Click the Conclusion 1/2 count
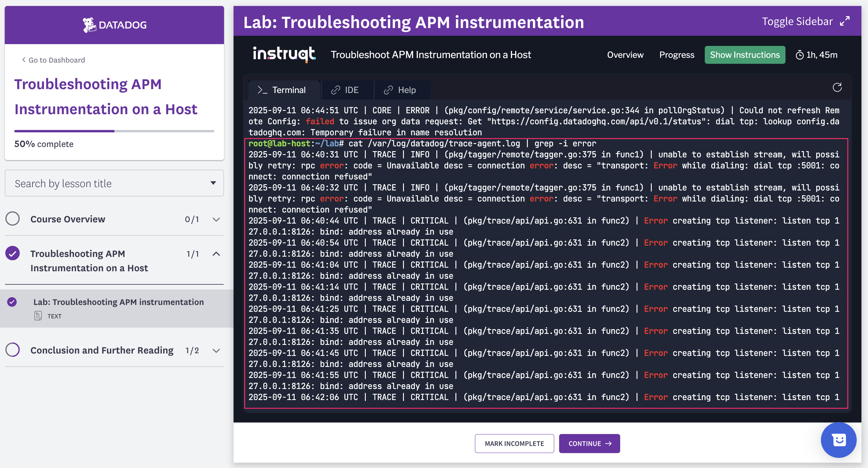868x468 pixels. 192,351
